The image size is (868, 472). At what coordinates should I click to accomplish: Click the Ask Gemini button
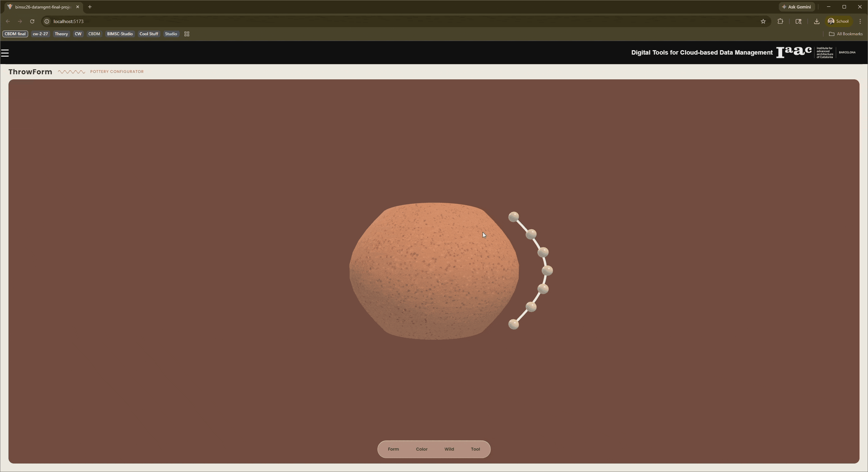coord(796,7)
